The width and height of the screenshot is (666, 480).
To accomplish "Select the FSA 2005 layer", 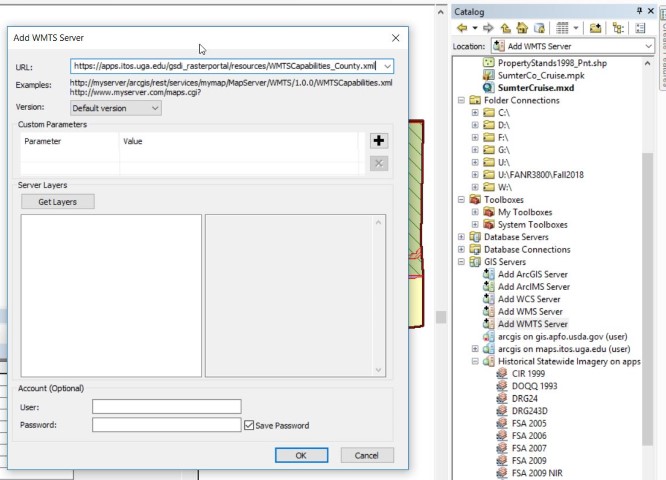I will click(x=529, y=423).
